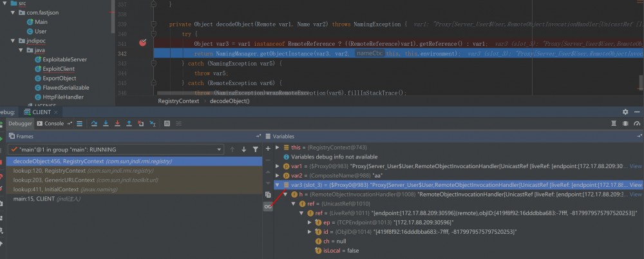Click the View link for var1
This screenshot has width=644, height=259.
tap(635, 166)
